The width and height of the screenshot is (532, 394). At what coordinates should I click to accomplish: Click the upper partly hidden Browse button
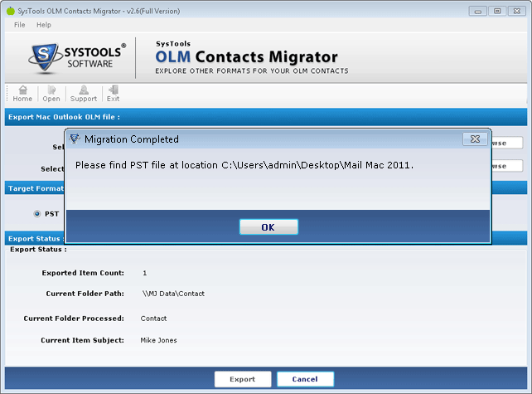tap(507, 143)
